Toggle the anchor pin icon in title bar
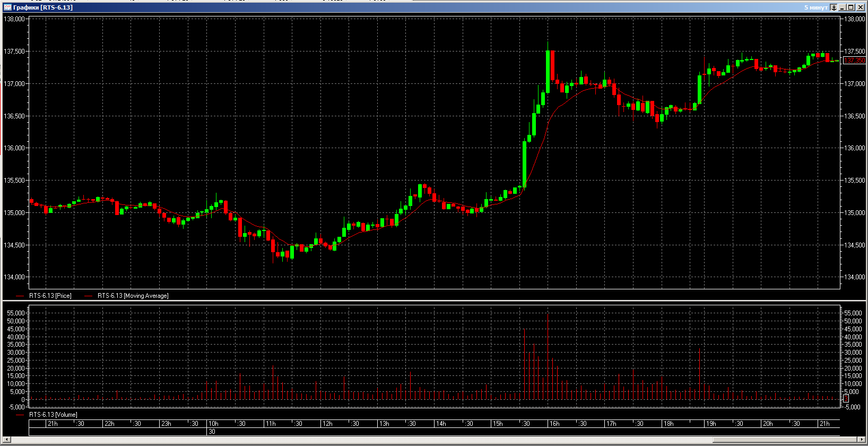 (x=834, y=7)
